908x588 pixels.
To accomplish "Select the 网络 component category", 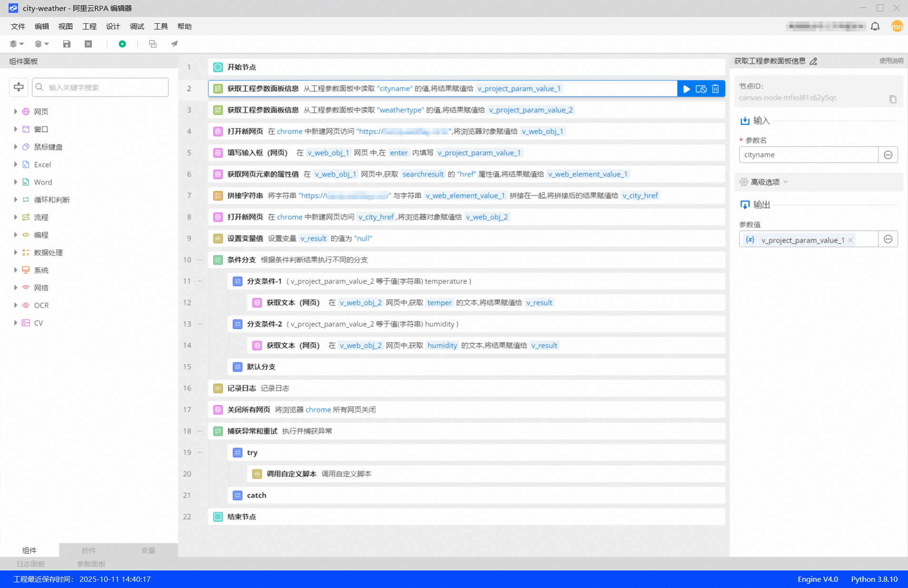I will (x=41, y=287).
